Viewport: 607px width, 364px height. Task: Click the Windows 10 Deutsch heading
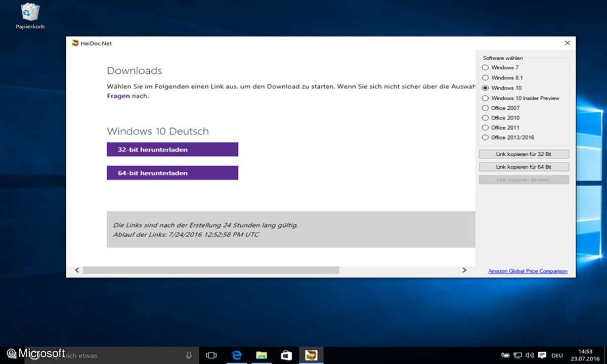click(x=158, y=131)
